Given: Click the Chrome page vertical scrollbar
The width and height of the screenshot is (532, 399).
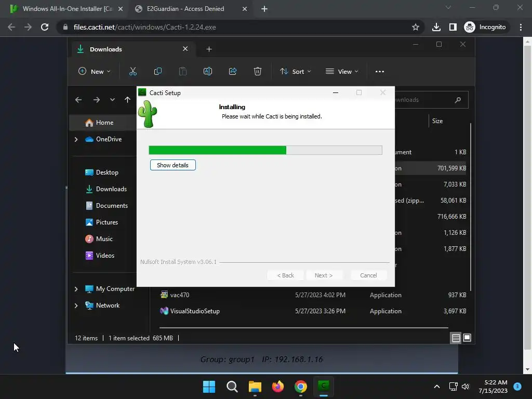Looking at the screenshot, I should (x=527, y=206).
